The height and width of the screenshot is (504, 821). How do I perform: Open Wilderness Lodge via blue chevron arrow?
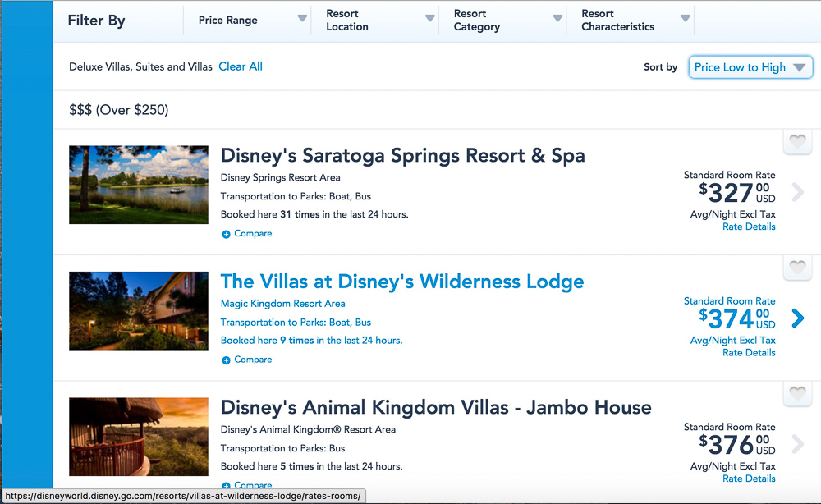(x=797, y=318)
